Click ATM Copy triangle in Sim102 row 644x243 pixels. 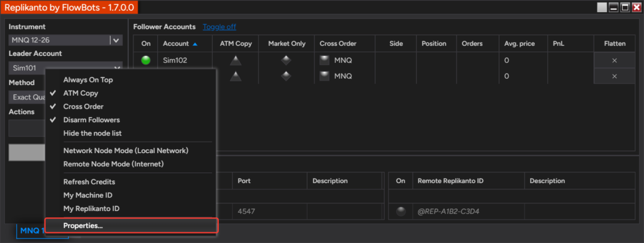pos(235,60)
